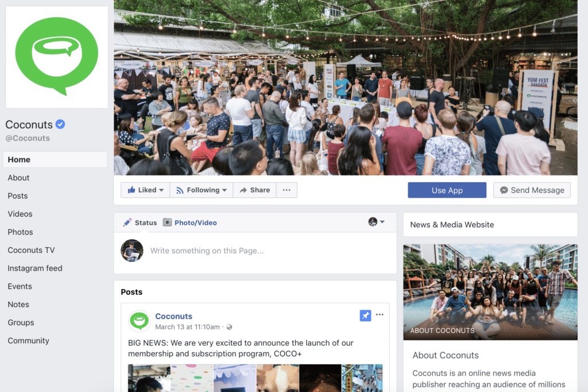Expand the Following dropdown
The image size is (588, 392).
point(202,190)
